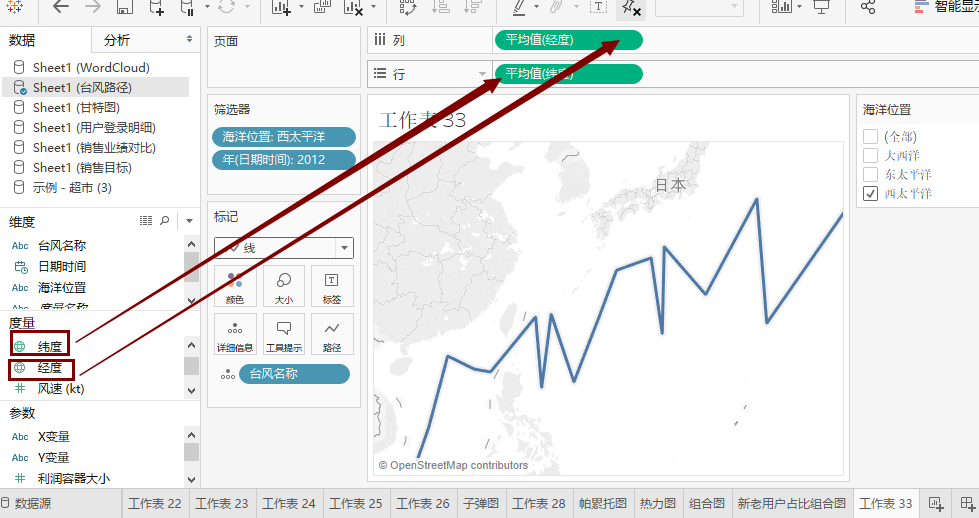Viewport: 979px width, 518px height.
Task: Open the dimensions pane dropdown menu arrow
Action: point(189,221)
